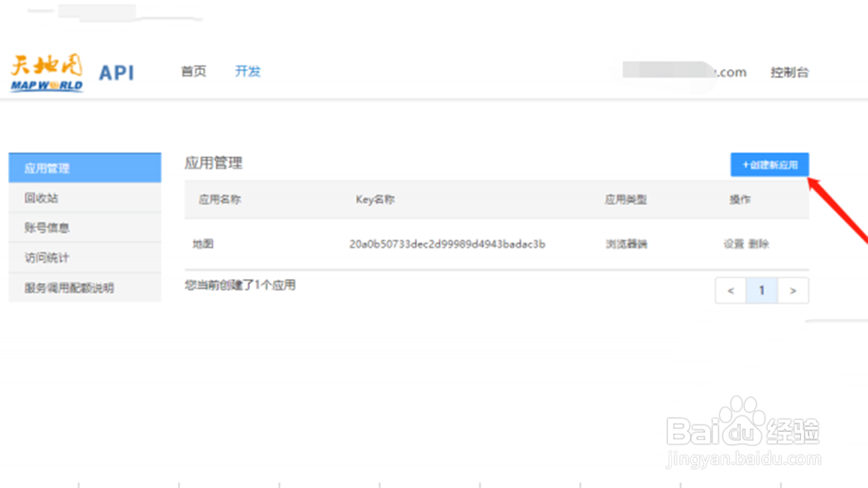
Task: Select 应用管理 in the sidebar
Action: pyautogui.click(x=85, y=169)
